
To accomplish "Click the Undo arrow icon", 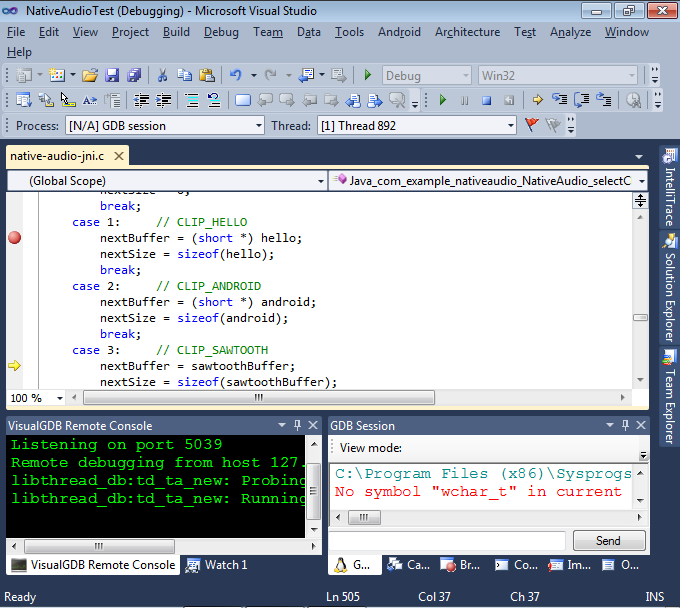I will click(x=235, y=75).
